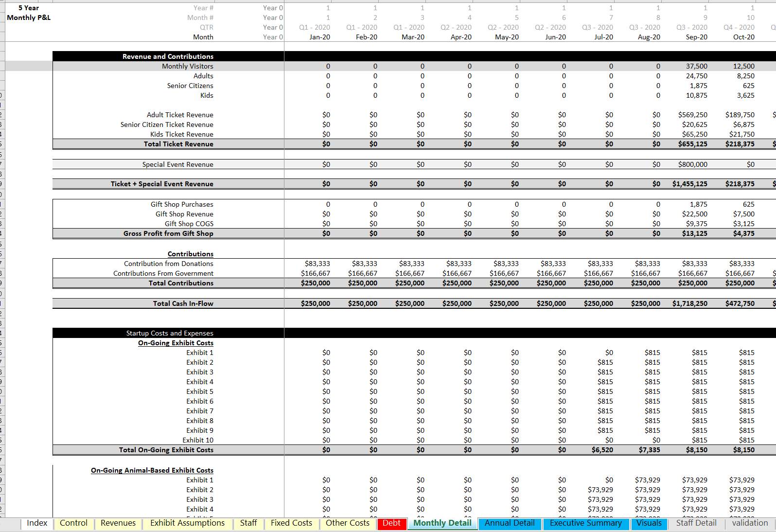Select the Monthly Detail sheet tab
The width and height of the screenshot is (776, 532).
pyautogui.click(x=442, y=523)
